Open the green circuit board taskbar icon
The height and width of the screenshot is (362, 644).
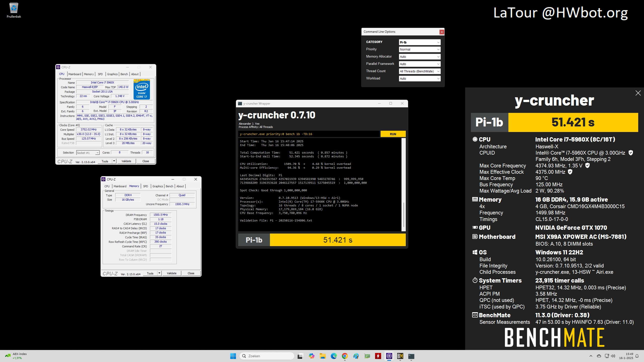(x=367, y=356)
